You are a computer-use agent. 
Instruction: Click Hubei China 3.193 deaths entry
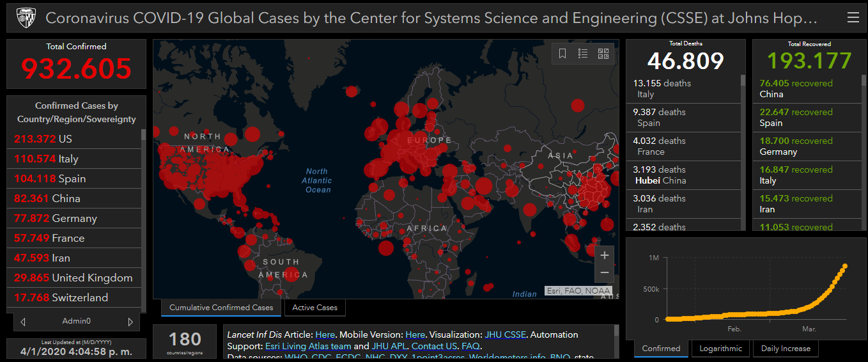[x=683, y=175]
